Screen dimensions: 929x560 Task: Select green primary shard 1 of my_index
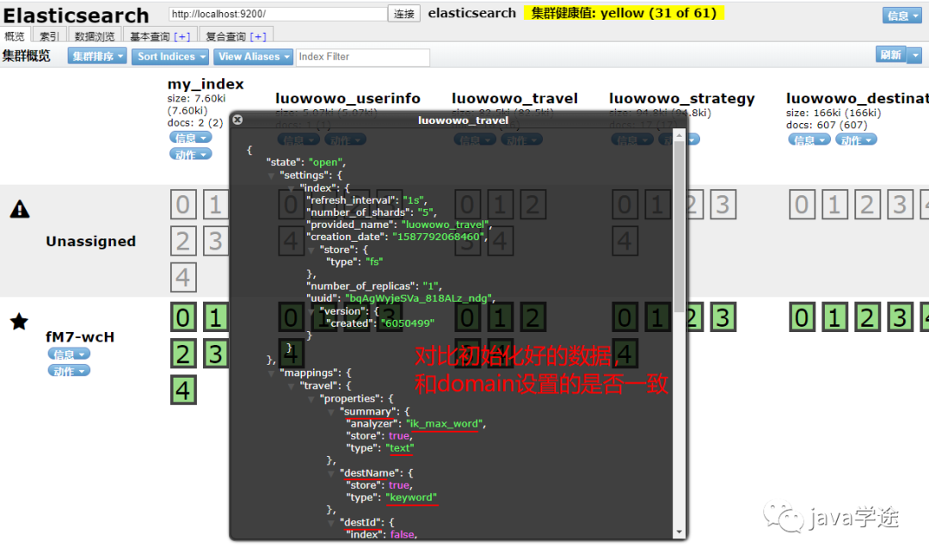pyautogui.click(x=216, y=317)
